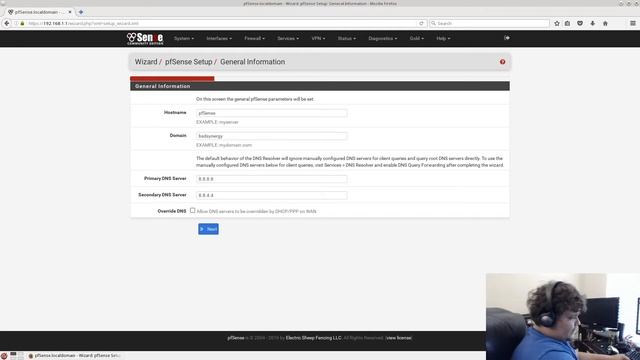Click the Electric Sheep Fencing LLC link

point(313,338)
